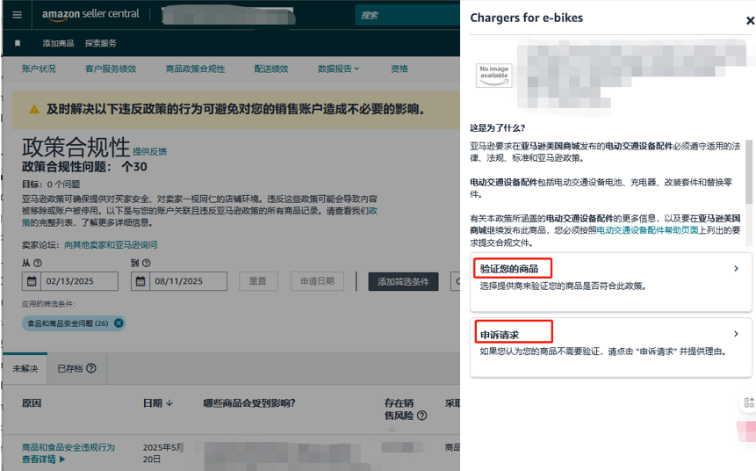This screenshot has height=471, width=756.
Task: Click the Chargers for e-bikes panel title
Action: click(526, 18)
